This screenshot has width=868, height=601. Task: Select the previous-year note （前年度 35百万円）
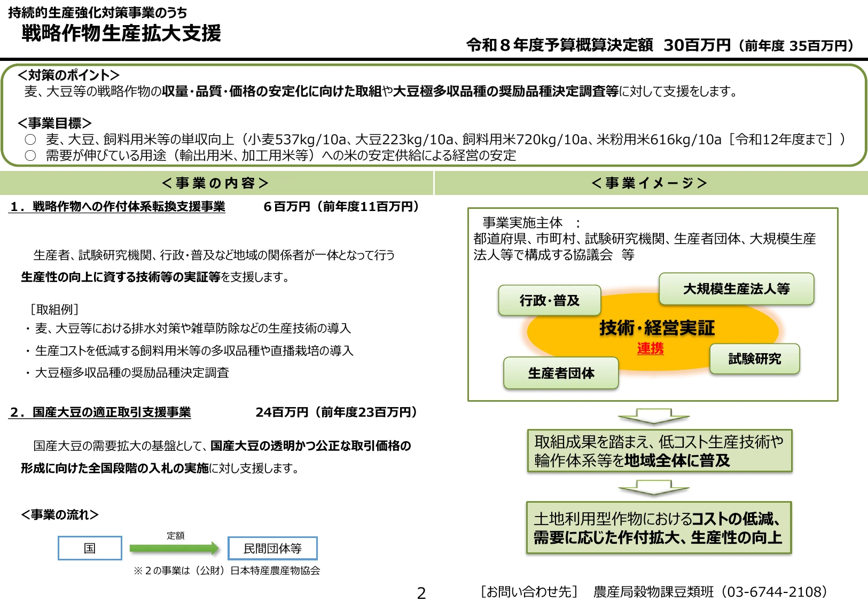796,46
